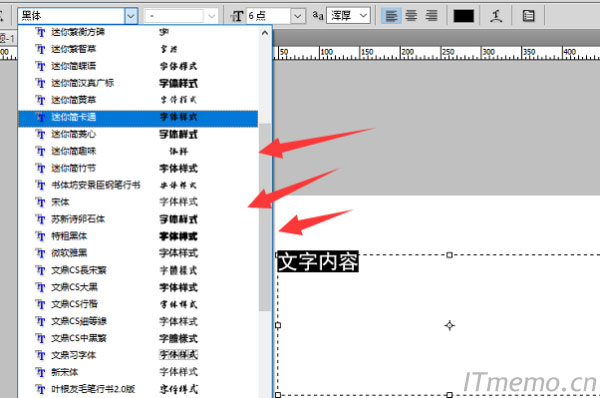Choose font 迷你简菱心 from the list
Screen dimensions: 600x398
(x=138, y=134)
